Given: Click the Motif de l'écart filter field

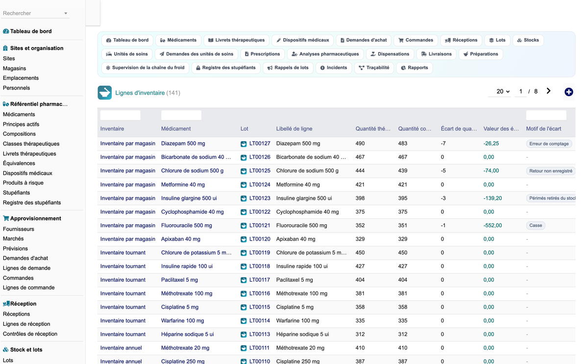Looking at the screenshot, I should [x=546, y=115].
